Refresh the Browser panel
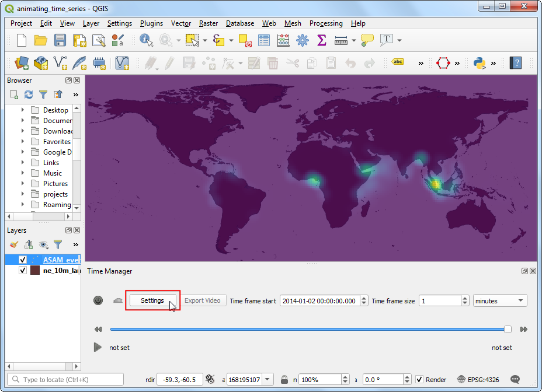542x392 pixels. (27, 94)
